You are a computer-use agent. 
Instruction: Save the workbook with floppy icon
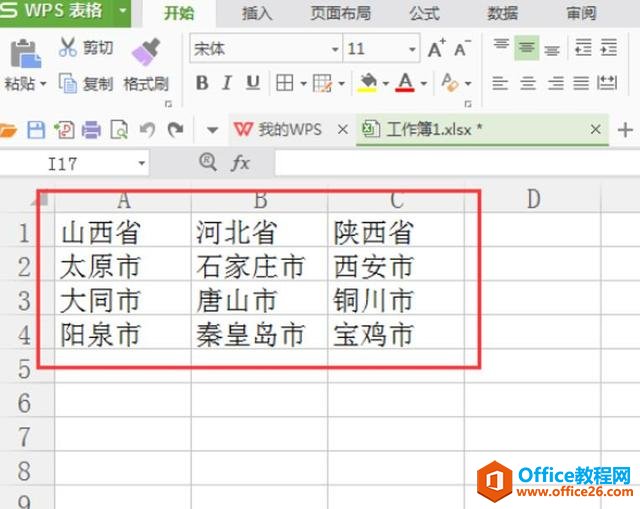[36, 130]
